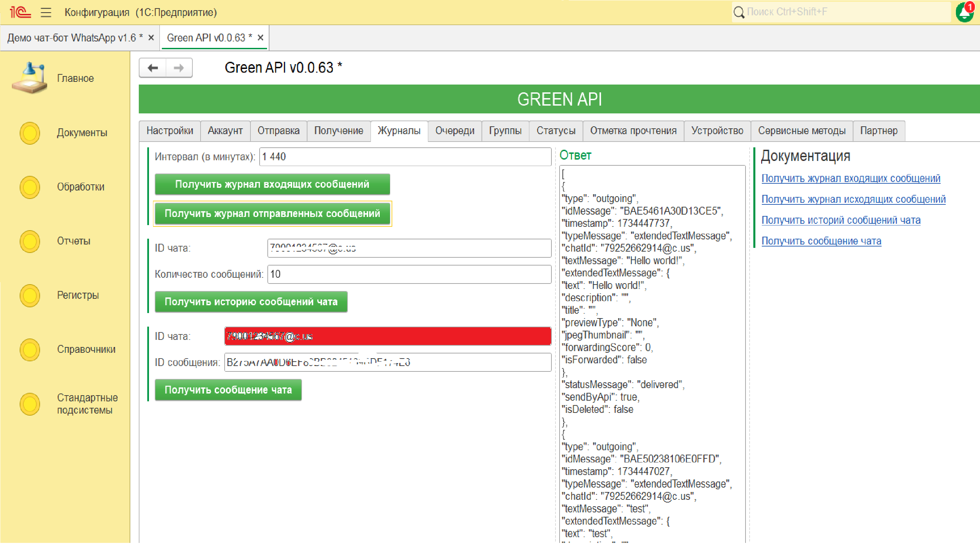This screenshot has height=548, width=980.
Task: Click Получить сообщение чата button
Action: tap(228, 390)
